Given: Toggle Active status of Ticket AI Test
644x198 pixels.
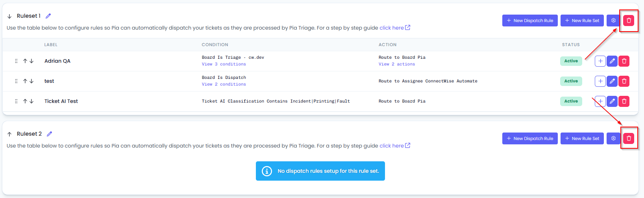Looking at the screenshot, I should tap(571, 101).
